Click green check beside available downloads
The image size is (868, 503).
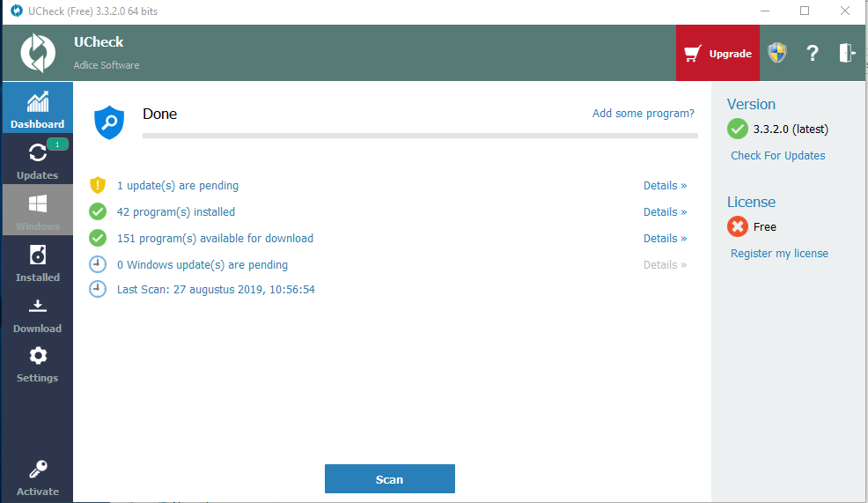98,238
